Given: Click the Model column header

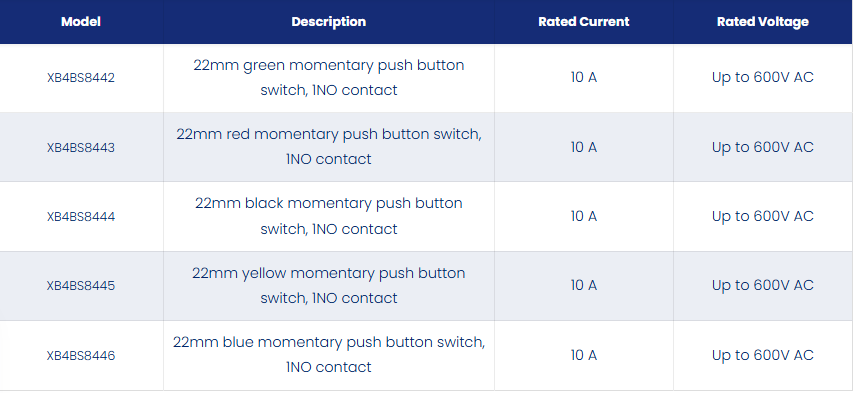Looking at the screenshot, I should pyautogui.click(x=81, y=22).
